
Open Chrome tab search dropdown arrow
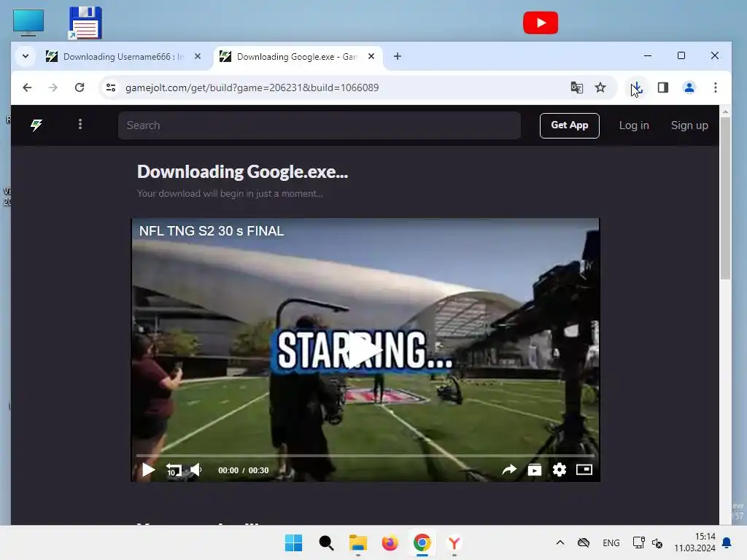tap(26, 56)
